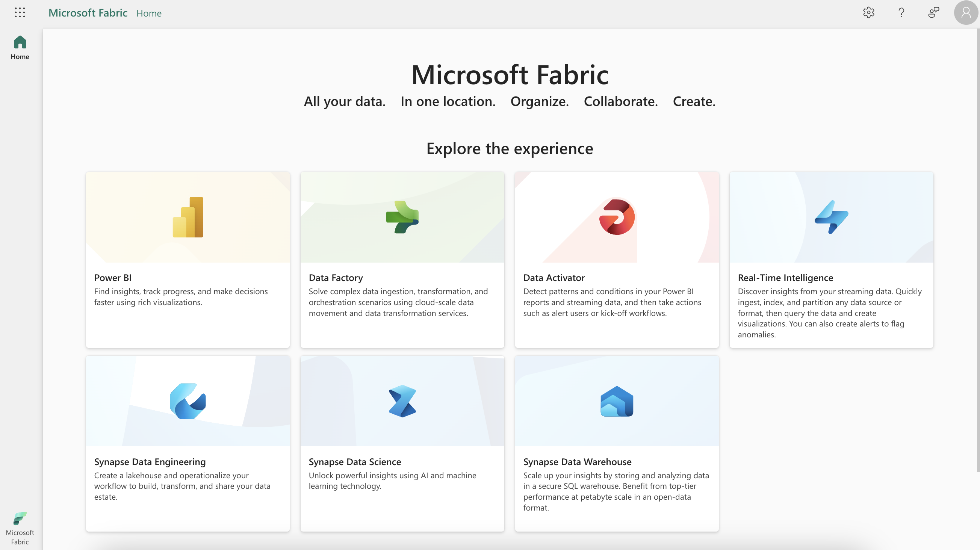Click the Data Activator red icon
Image resolution: width=980 pixels, height=550 pixels.
pos(617,217)
